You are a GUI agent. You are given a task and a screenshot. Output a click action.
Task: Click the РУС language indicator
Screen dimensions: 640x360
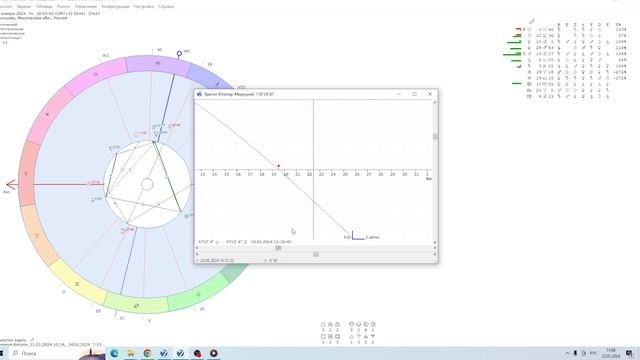click(593, 353)
